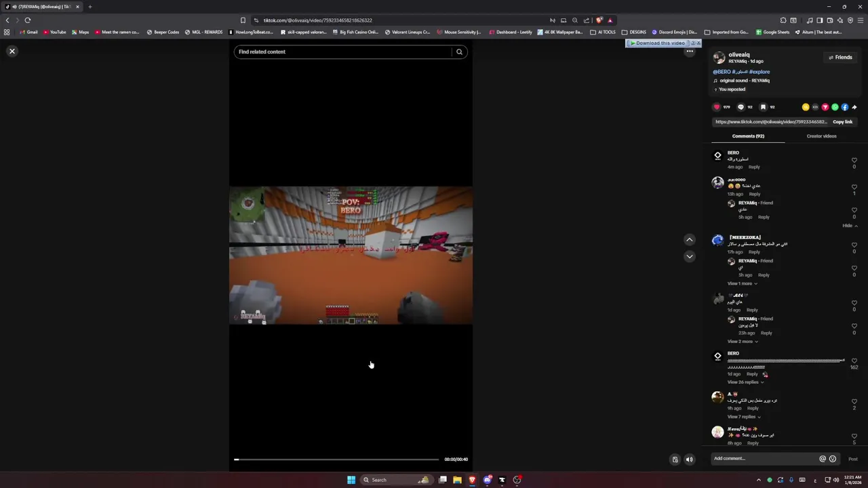
Task: Click the red send to friends icon
Action: click(825, 107)
